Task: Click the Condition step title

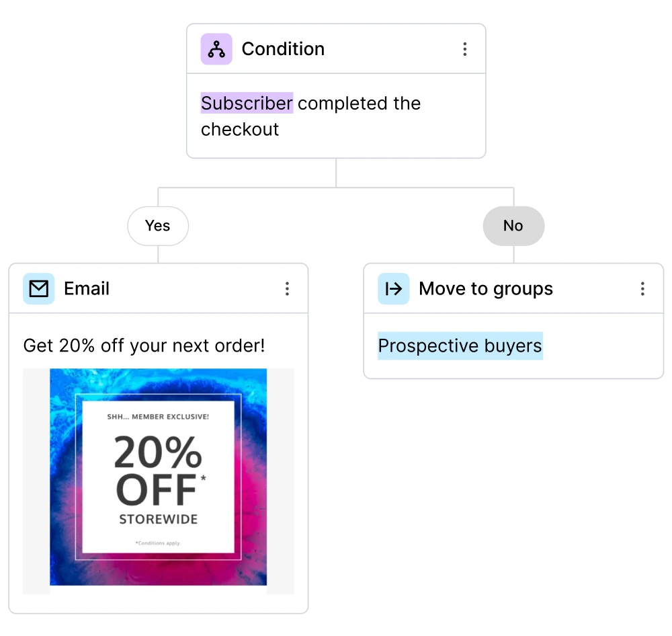Action: (283, 49)
